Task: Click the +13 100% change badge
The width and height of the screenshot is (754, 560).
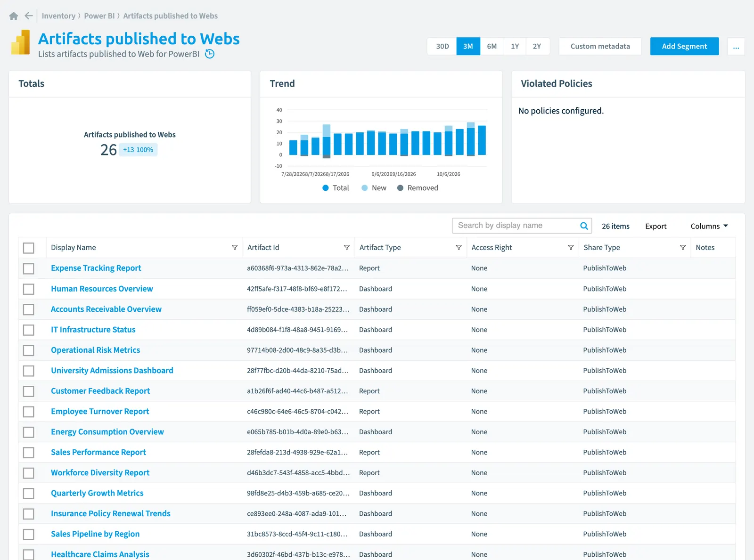Action: [138, 150]
